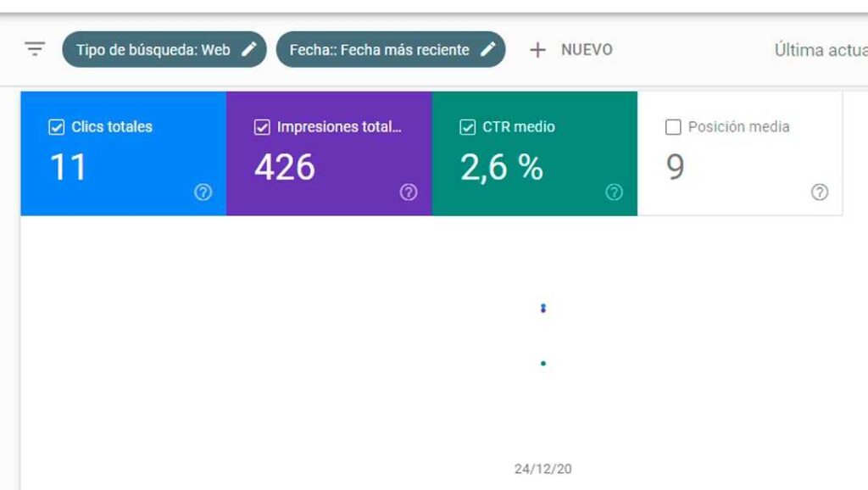Enable the Posición media checkbox
Screen dimensions: 868x490
click(673, 127)
